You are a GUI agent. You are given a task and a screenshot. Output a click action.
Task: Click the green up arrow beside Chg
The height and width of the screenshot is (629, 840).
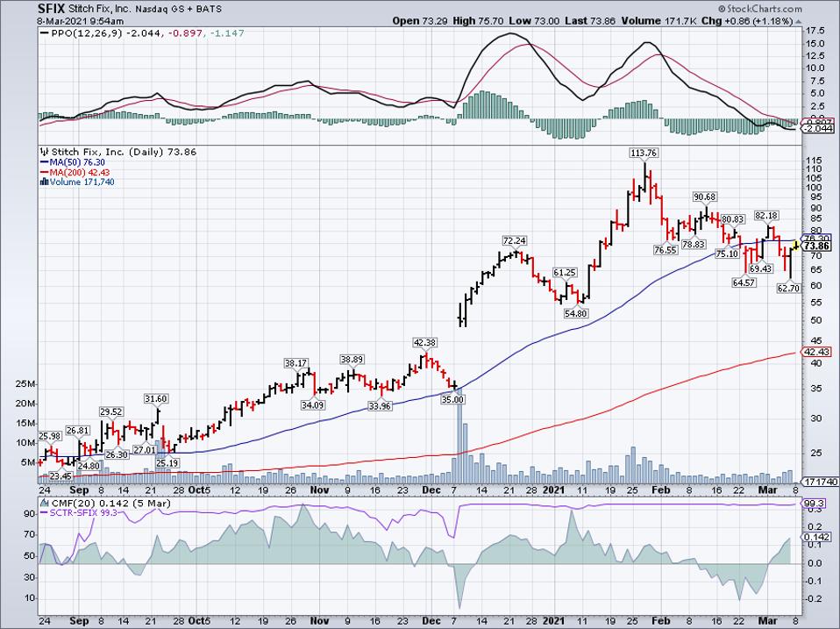798,22
